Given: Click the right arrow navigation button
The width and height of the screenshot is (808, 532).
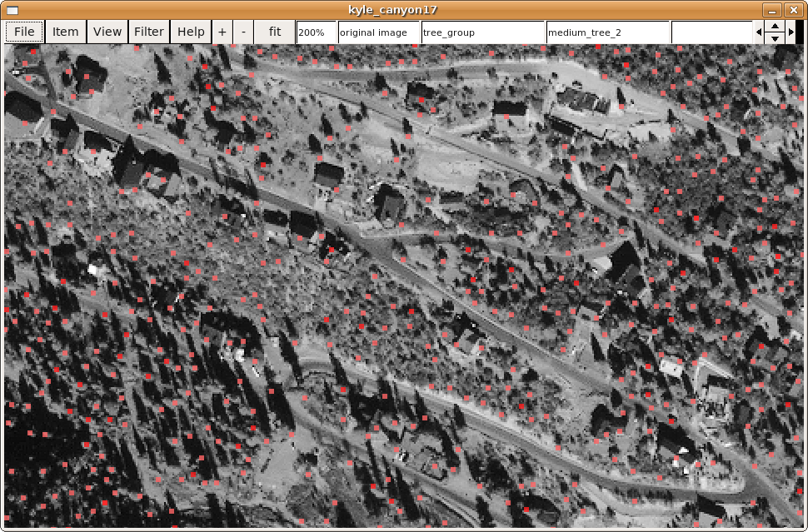Looking at the screenshot, I should point(791,32).
